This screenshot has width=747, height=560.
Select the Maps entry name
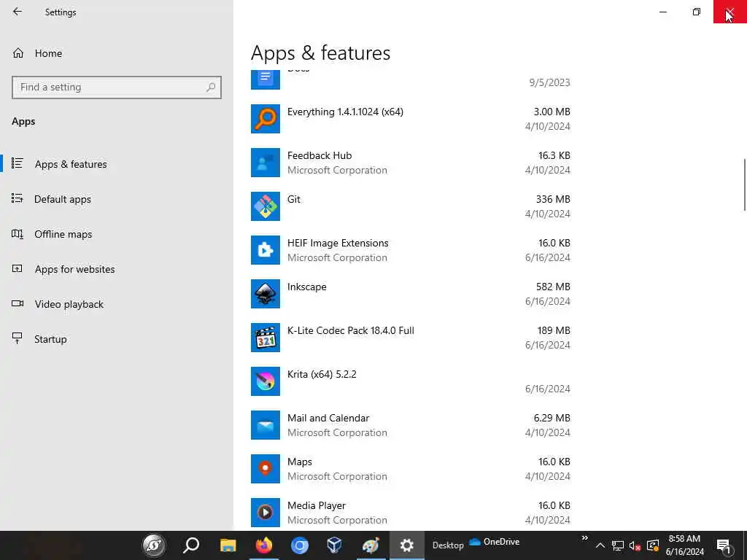pos(300,462)
